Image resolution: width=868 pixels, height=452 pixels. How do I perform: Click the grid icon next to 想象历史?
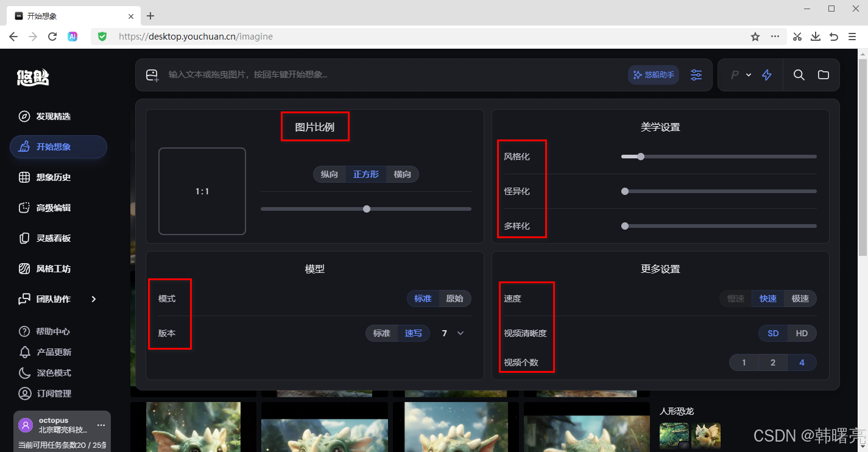tap(24, 177)
